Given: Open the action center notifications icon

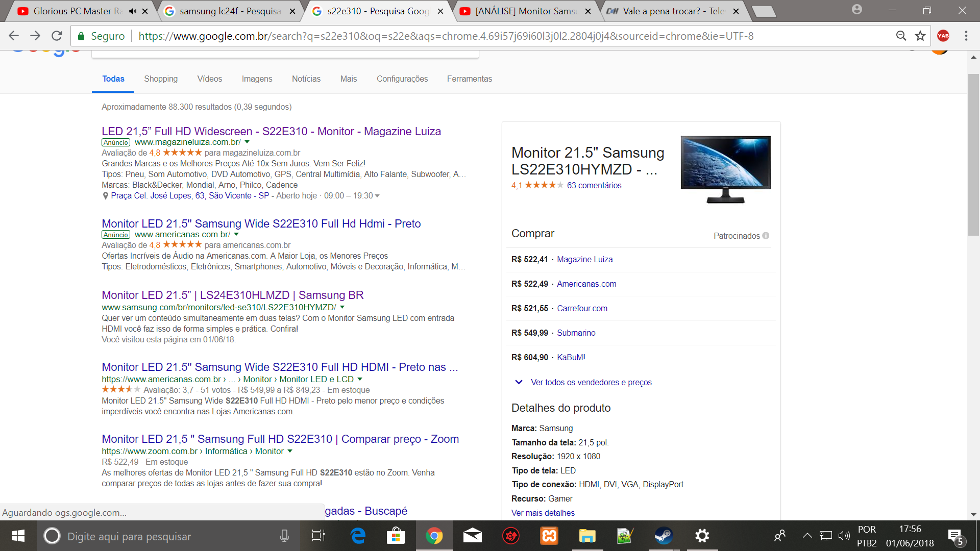Looking at the screenshot, I should pos(955,537).
